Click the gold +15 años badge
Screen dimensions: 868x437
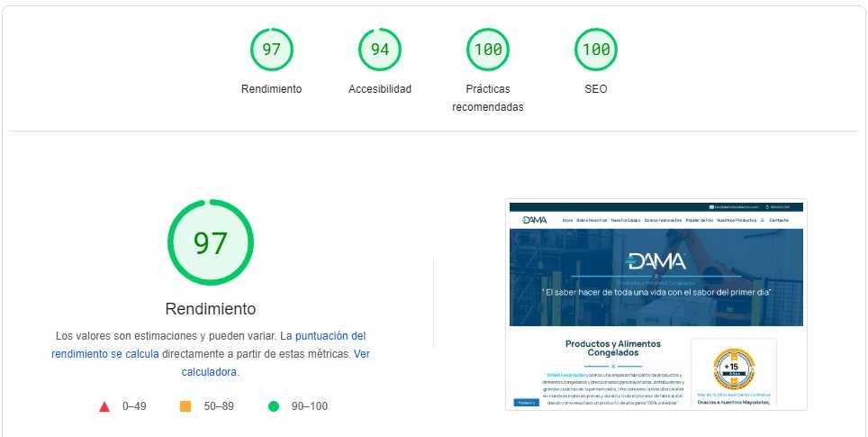(x=733, y=368)
